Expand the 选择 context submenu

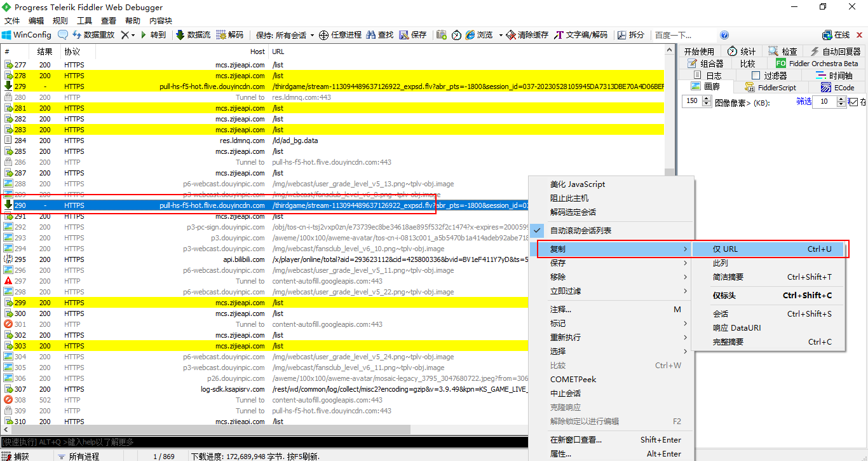[611, 352]
